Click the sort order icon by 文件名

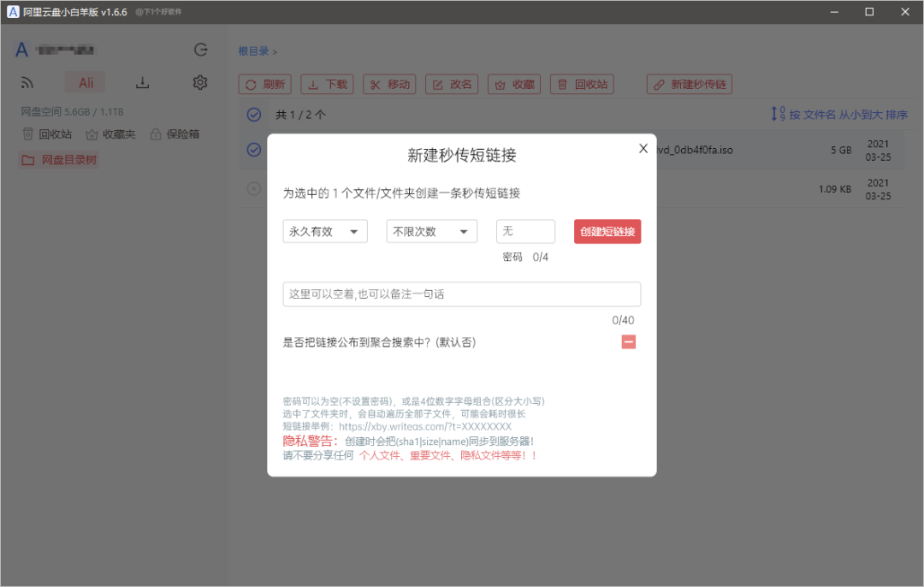point(778,114)
